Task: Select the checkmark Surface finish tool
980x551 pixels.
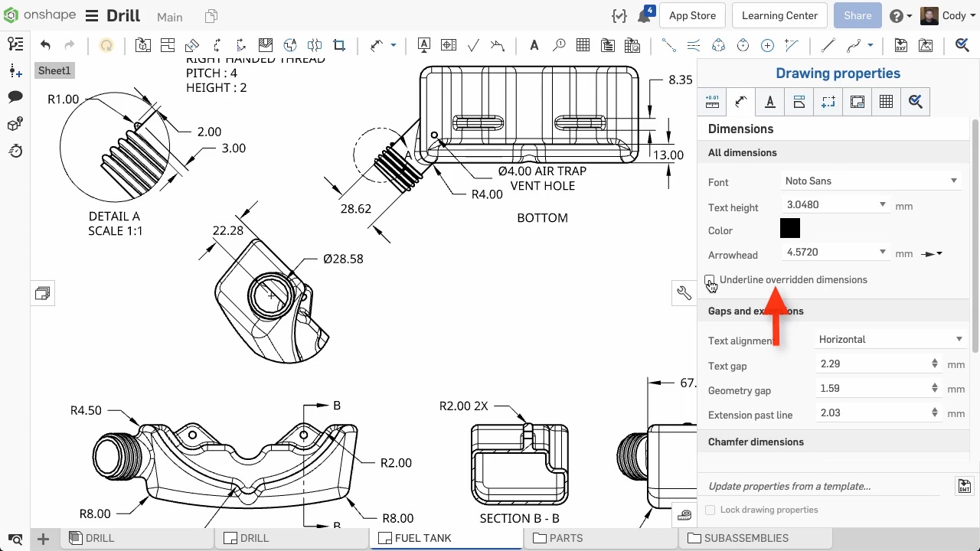Action: coord(473,45)
